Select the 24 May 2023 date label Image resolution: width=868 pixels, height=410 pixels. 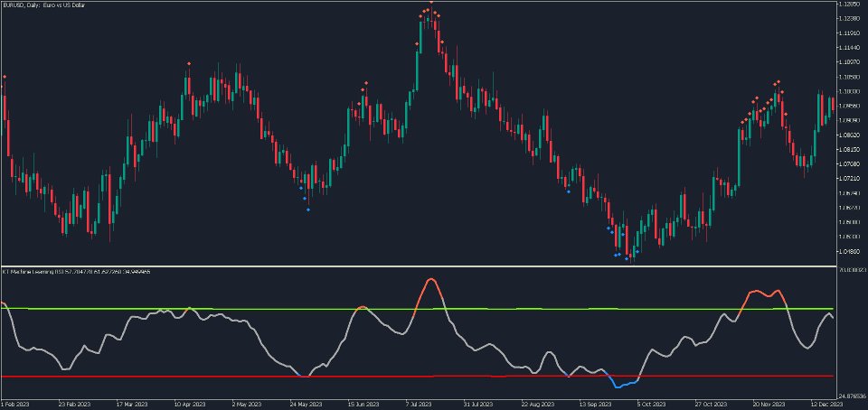point(307,404)
